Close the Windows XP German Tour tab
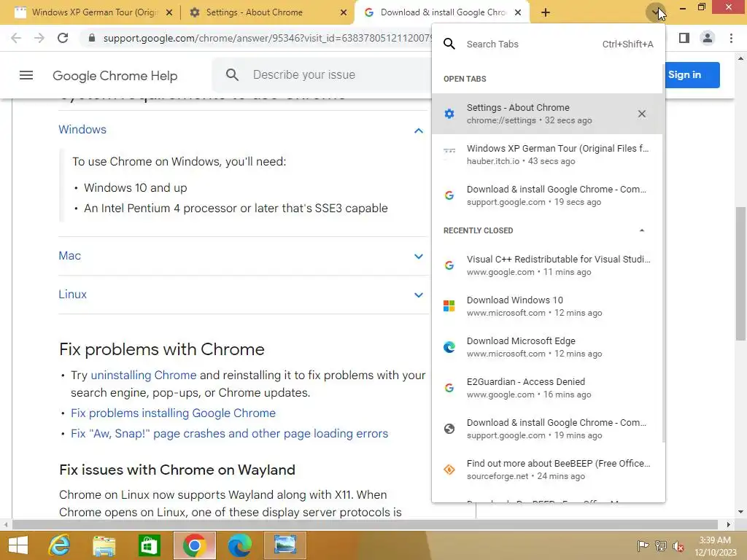The height and width of the screenshot is (560, 747). pyautogui.click(x=169, y=13)
